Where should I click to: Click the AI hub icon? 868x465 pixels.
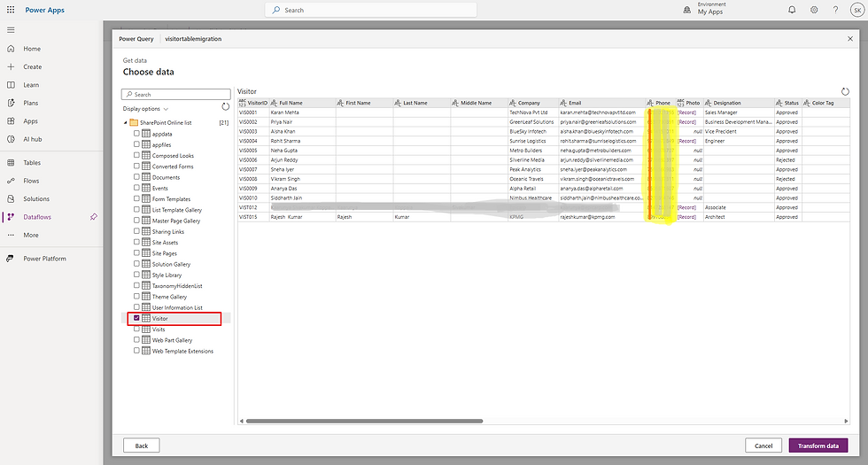pyautogui.click(x=11, y=139)
